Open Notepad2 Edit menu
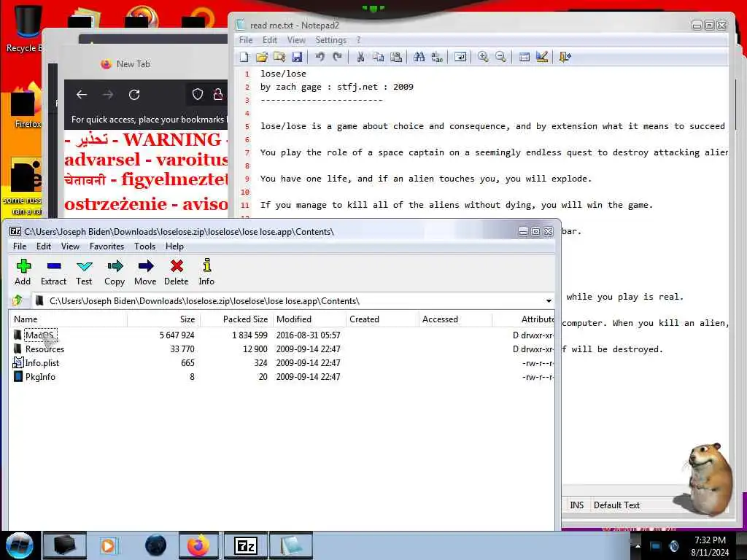 tap(270, 40)
